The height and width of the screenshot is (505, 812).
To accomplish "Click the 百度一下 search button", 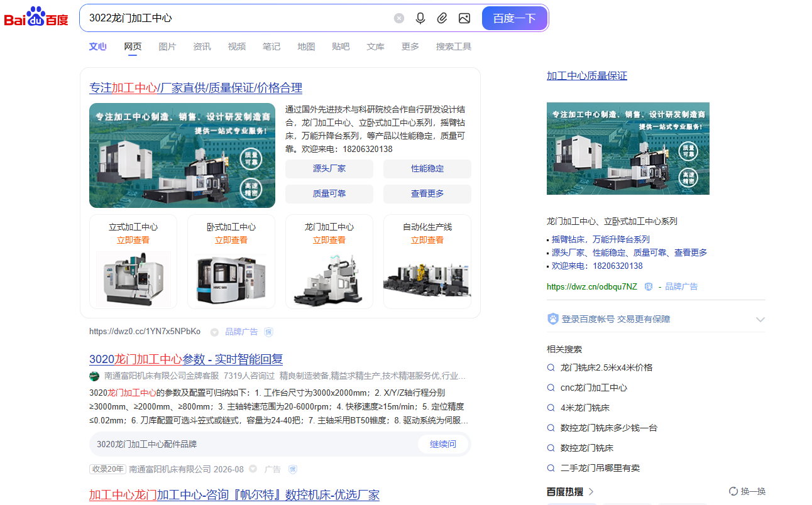I will tap(515, 18).
